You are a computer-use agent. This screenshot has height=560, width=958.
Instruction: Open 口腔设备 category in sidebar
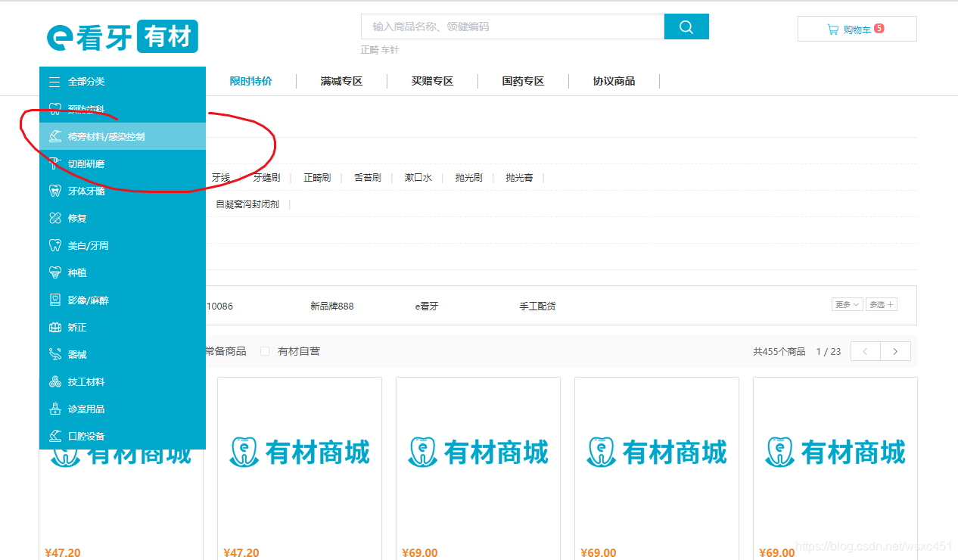click(123, 436)
